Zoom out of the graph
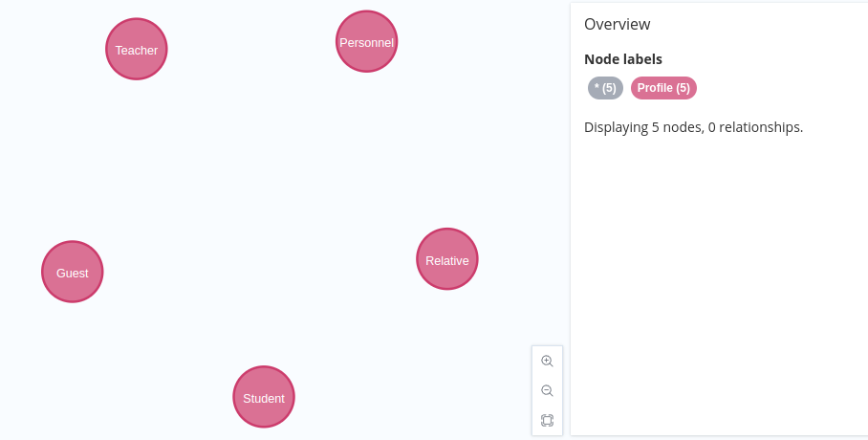The height and width of the screenshot is (440, 868). pyautogui.click(x=547, y=390)
